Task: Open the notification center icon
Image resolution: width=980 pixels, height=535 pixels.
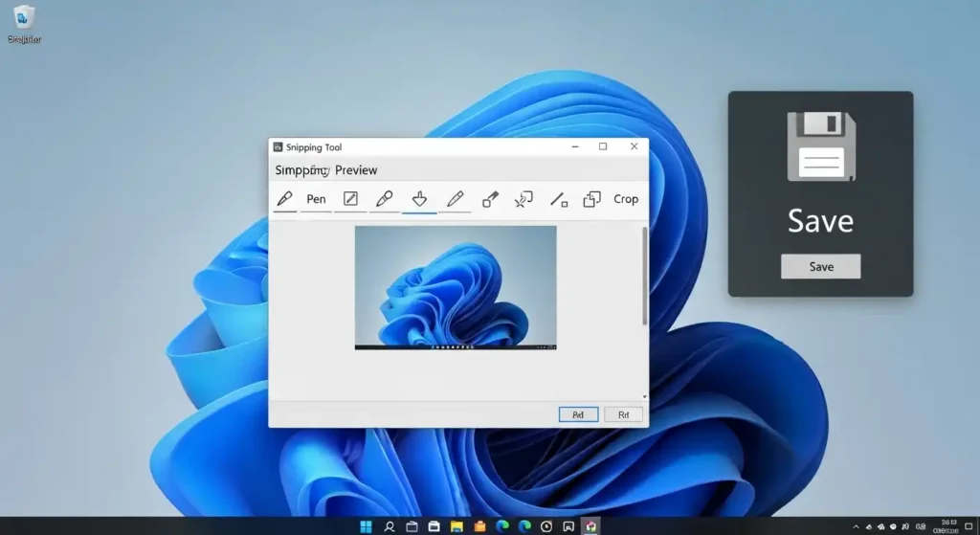Action: point(969,527)
